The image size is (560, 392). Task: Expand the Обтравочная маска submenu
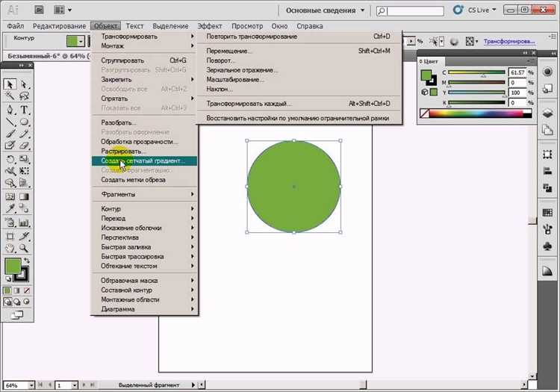pyautogui.click(x=145, y=280)
